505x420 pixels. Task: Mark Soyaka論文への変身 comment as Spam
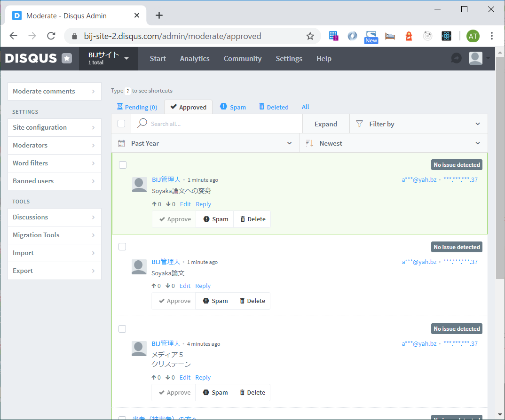tap(215, 219)
